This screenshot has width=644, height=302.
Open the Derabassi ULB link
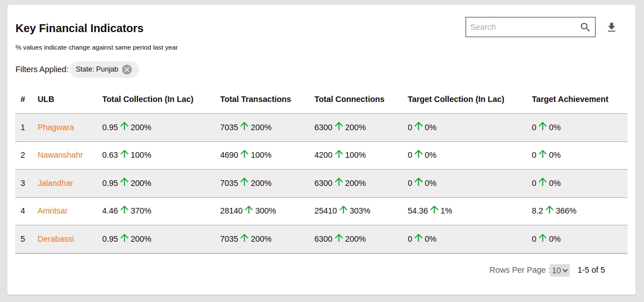click(x=56, y=239)
